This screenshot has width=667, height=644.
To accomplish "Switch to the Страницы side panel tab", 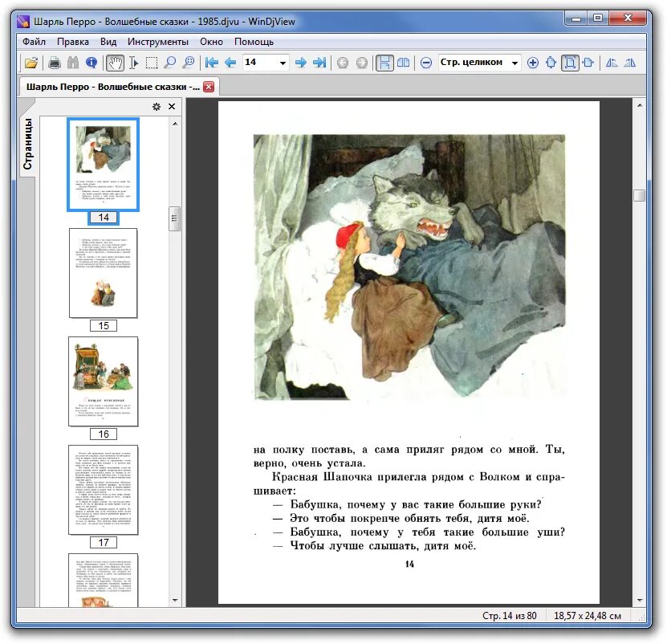I will point(27,144).
